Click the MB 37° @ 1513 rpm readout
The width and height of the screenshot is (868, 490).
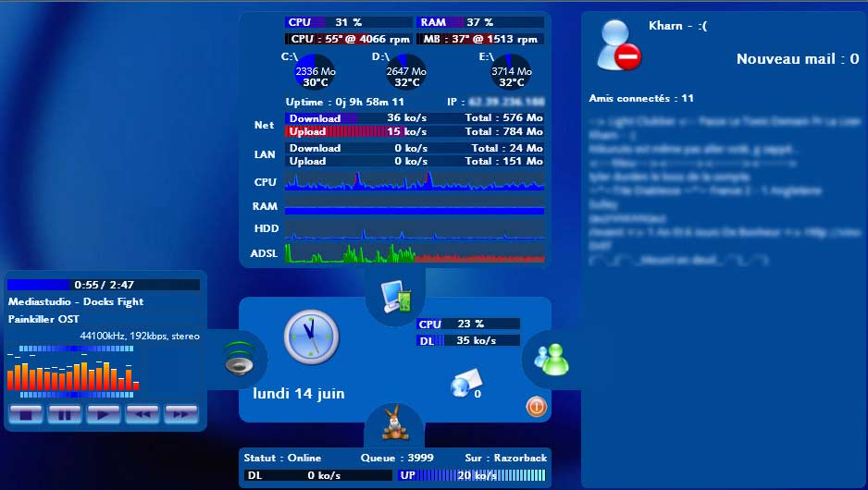pos(480,39)
